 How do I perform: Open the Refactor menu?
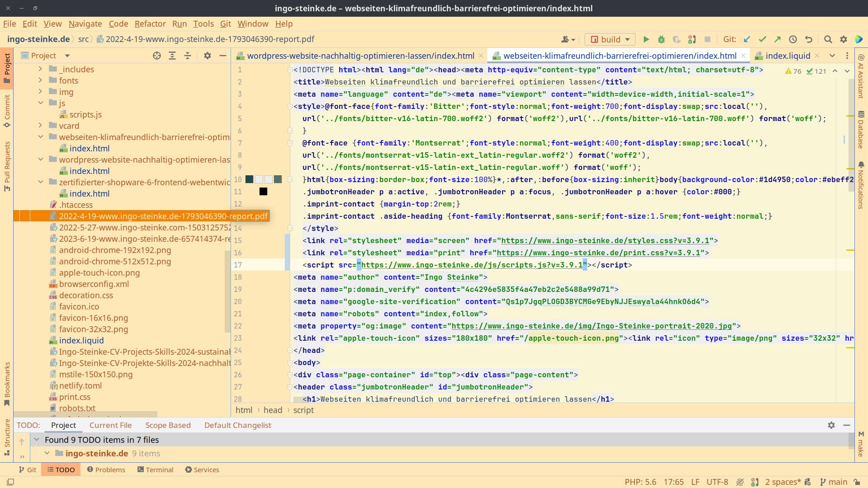[150, 24]
